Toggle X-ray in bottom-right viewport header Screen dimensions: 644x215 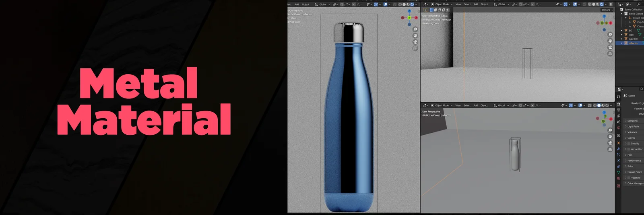pyautogui.click(x=589, y=105)
